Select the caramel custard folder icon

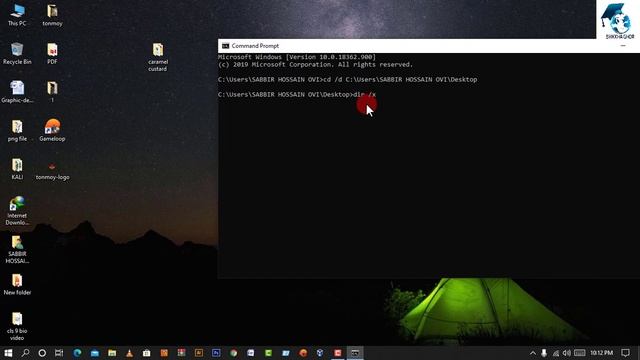(x=158, y=57)
